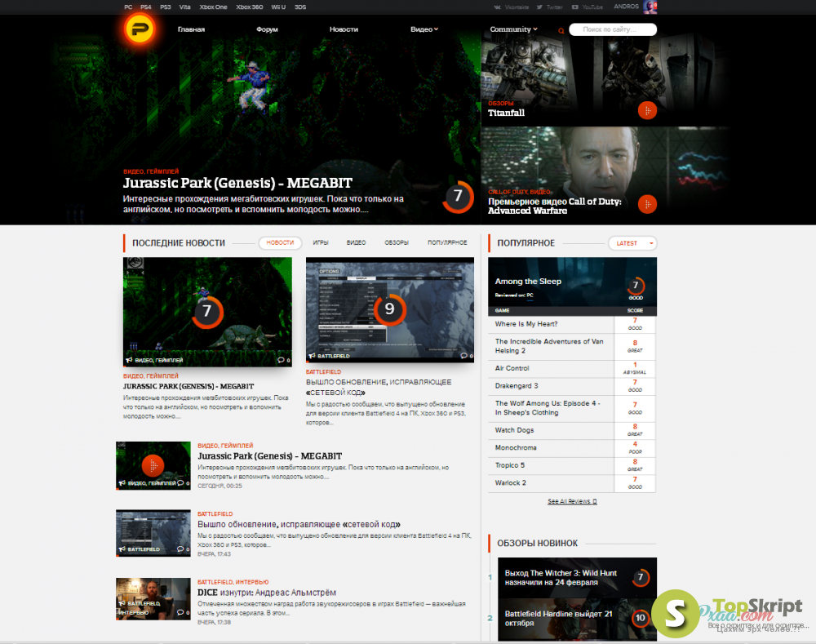Open the PS3 platform link
Viewport: 816px width, 644px height.
click(x=166, y=7)
